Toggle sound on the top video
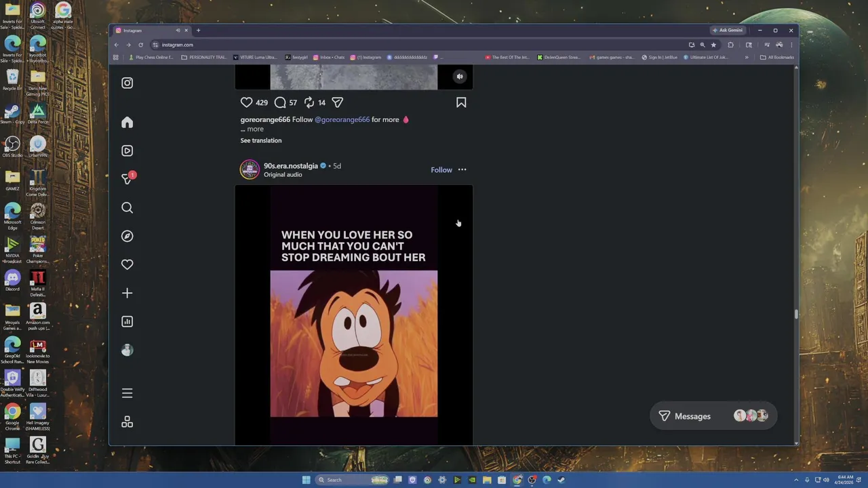The width and height of the screenshot is (868, 488). pos(460,77)
